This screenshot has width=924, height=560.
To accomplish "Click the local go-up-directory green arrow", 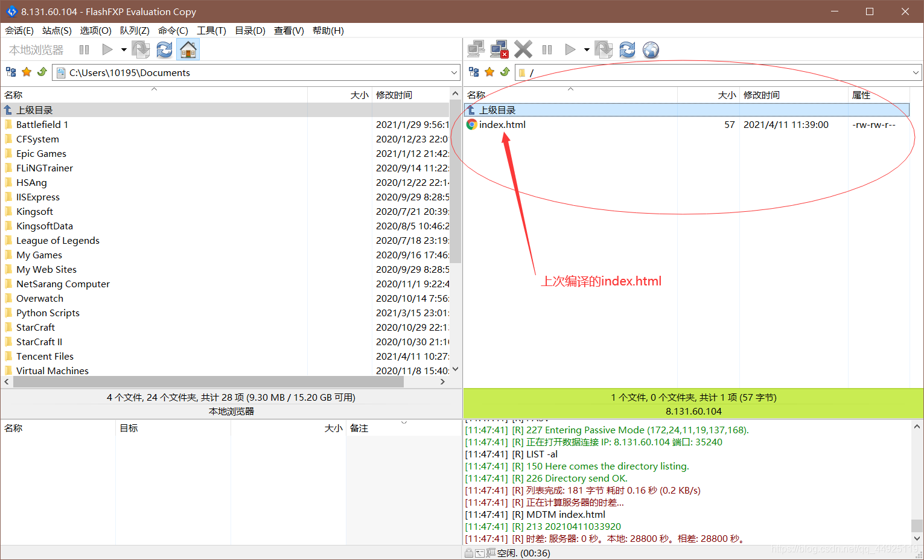I will click(x=42, y=72).
